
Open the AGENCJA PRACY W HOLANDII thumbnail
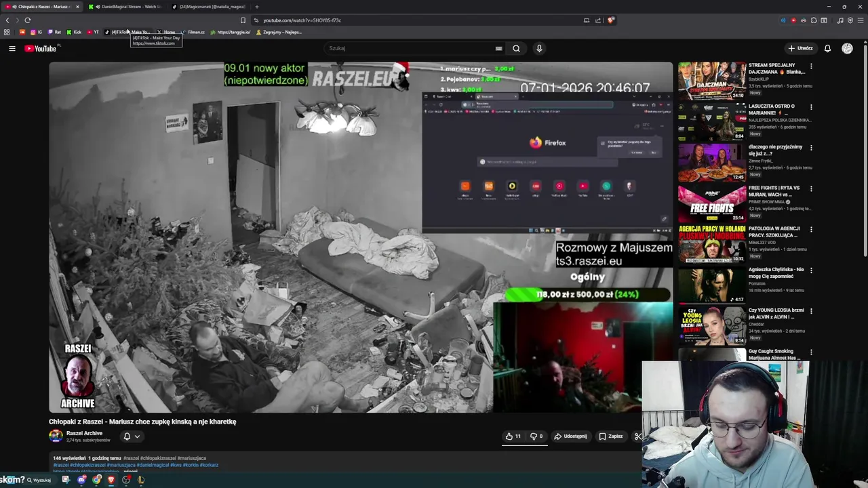click(x=712, y=244)
